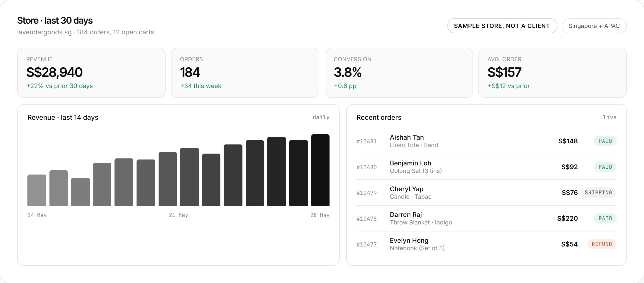Open order #10478

[x=486, y=218]
